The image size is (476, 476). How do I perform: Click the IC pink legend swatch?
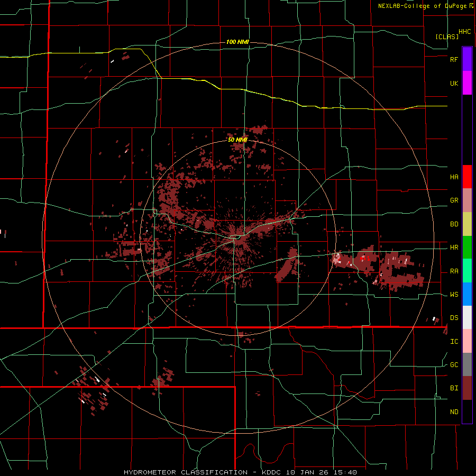tap(467, 341)
